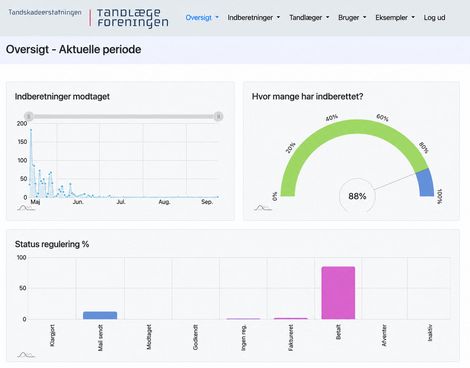The height and width of the screenshot is (368, 470).
Task: Click the 'Oversigt - Aktuelle periode' heading
Action: point(73,49)
